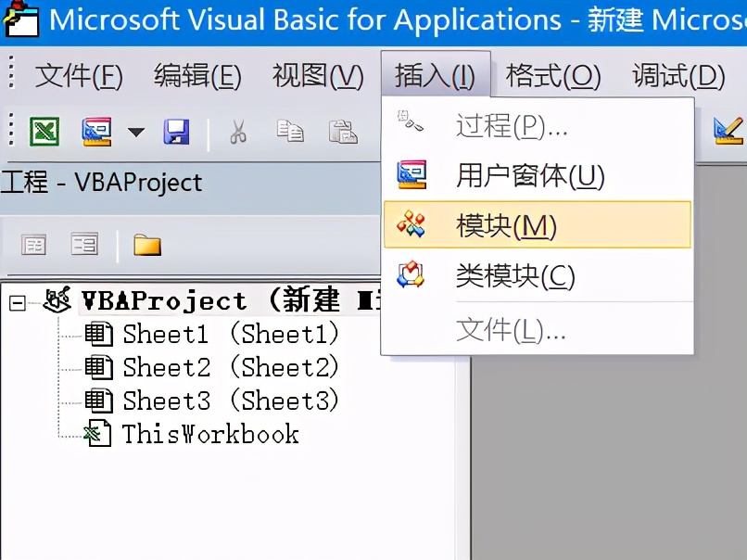This screenshot has width=747, height=560.
Task: Choose 类模块(C) from Insert menu
Action: pyautogui.click(x=538, y=275)
